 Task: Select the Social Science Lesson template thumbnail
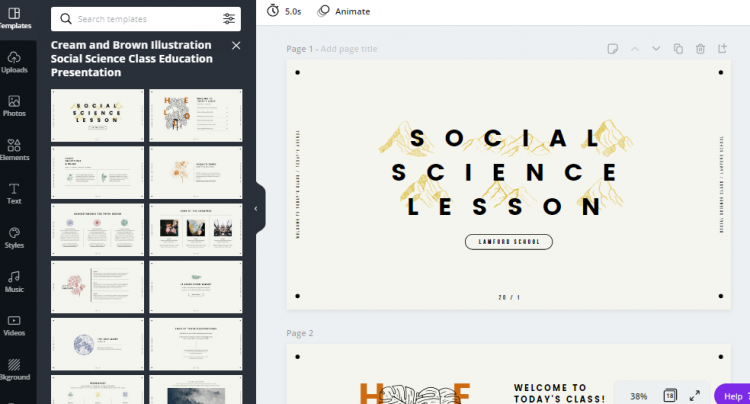tap(97, 115)
